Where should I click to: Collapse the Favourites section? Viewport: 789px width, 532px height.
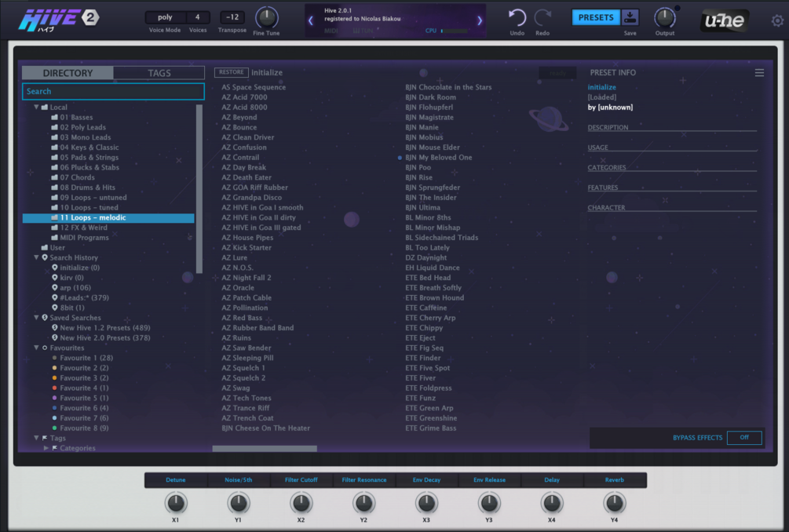pyautogui.click(x=36, y=348)
